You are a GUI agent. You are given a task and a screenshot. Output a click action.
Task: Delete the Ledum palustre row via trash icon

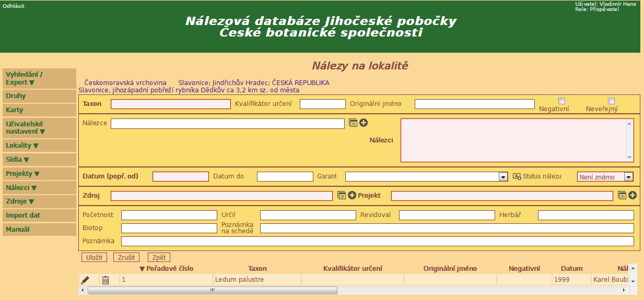coord(106,280)
